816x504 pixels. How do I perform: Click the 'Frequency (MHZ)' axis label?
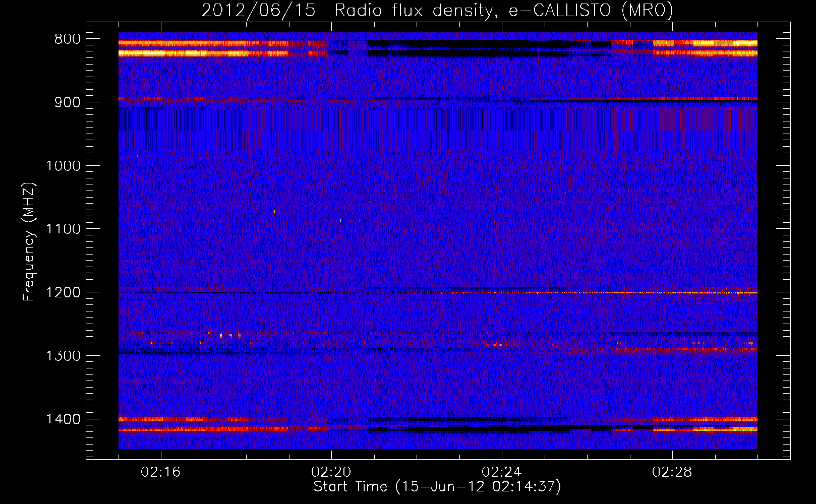point(29,241)
